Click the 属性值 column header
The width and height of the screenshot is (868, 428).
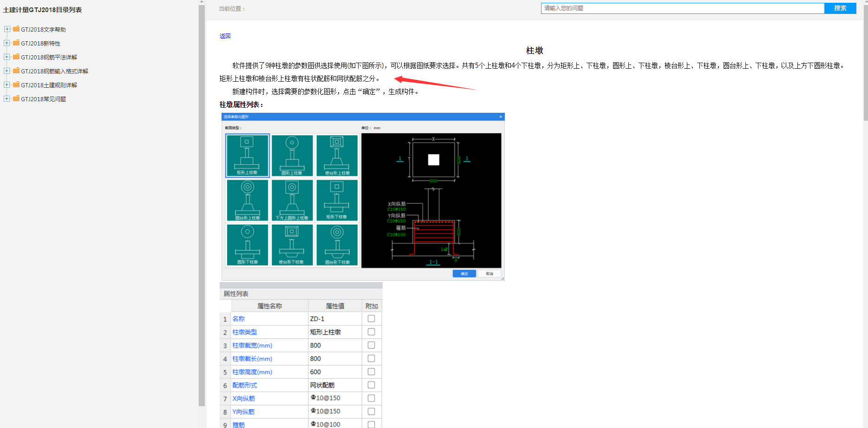[x=335, y=306]
